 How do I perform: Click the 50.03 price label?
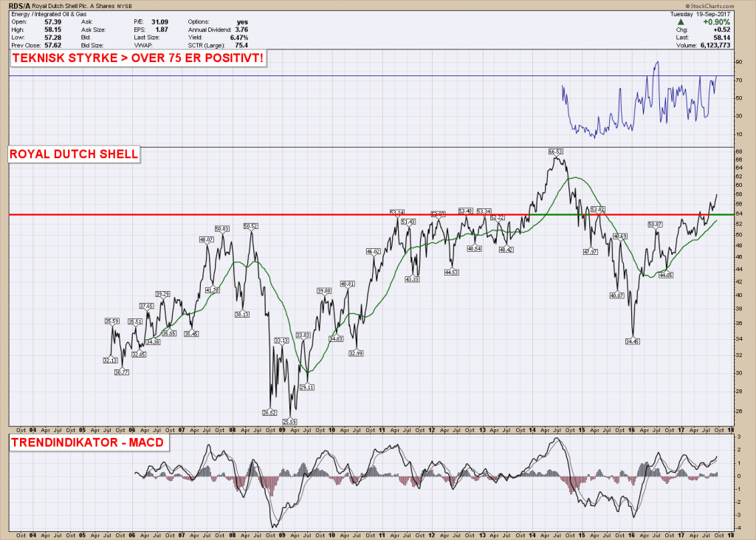click(222, 229)
